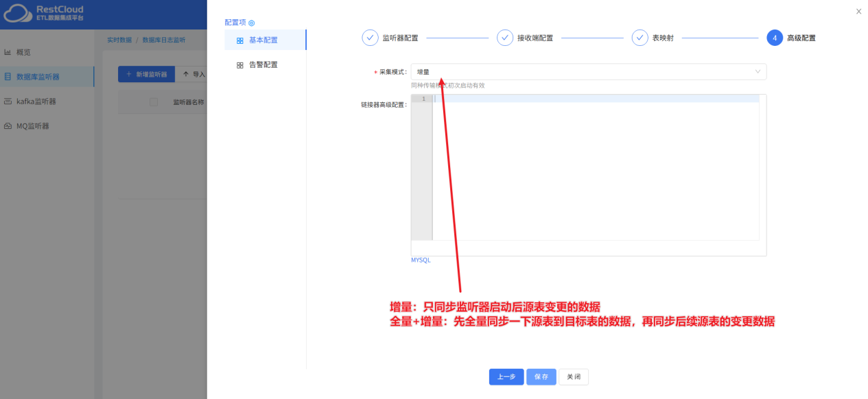Viewport: 868px width, 399px height.
Task: Open the MQ监听器 sidebar item
Action: (x=8, y=125)
